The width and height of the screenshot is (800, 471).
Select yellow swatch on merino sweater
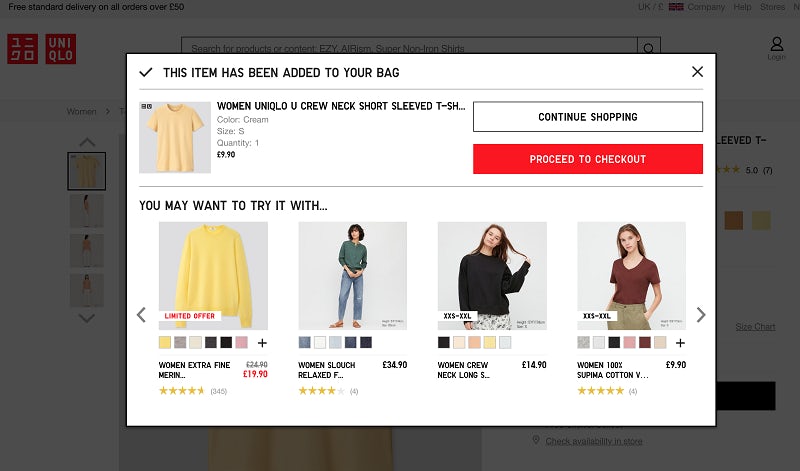pos(165,343)
